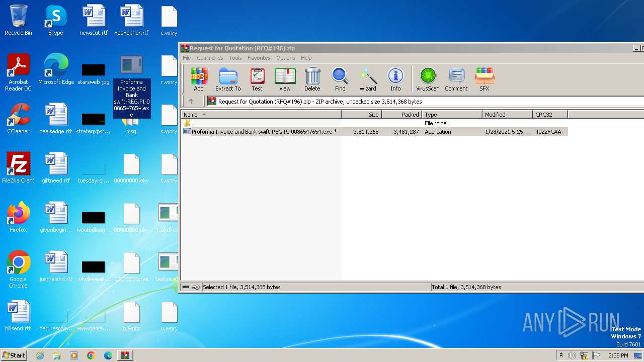Run VirusScan on the archive
Screen dimensions: 644x362
(x=428, y=79)
